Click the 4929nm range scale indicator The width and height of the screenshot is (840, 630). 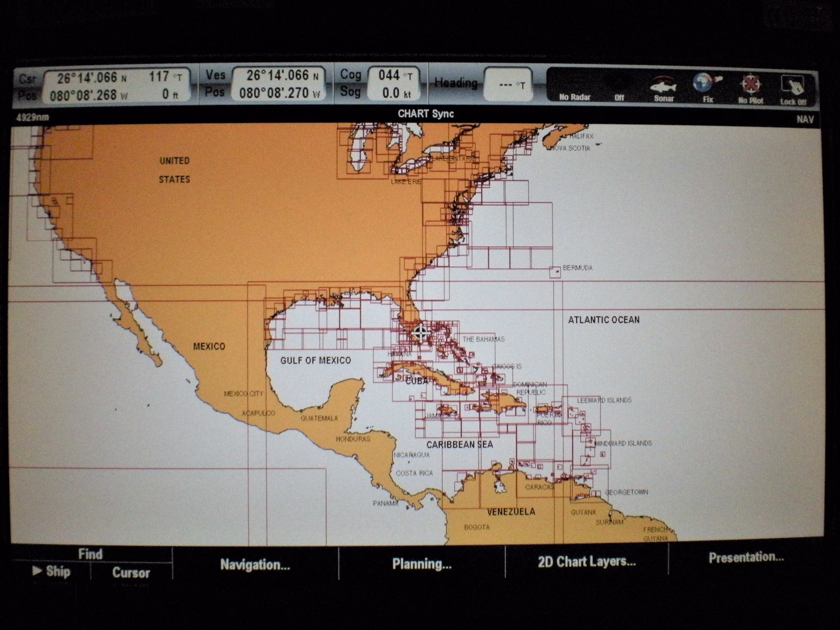click(32, 118)
